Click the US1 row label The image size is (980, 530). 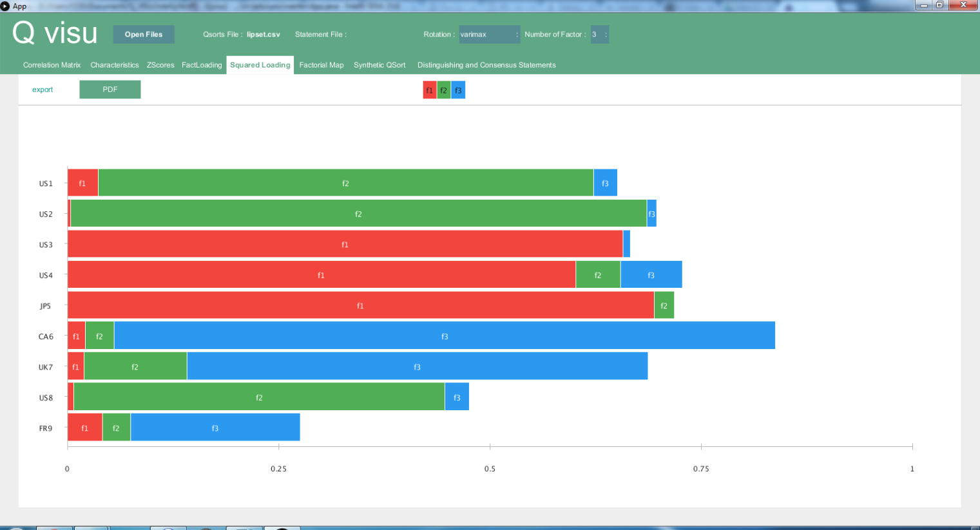pyautogui.click(x=46, y=184)
